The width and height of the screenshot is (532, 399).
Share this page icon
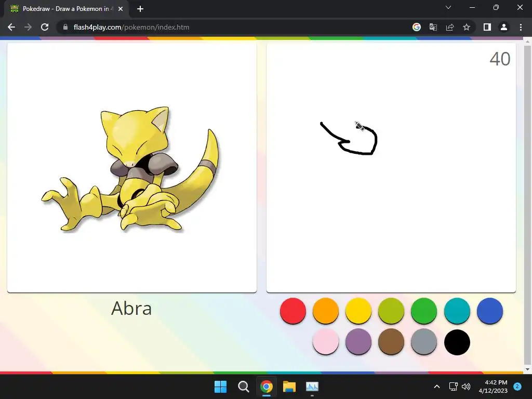tap(450, 27)
